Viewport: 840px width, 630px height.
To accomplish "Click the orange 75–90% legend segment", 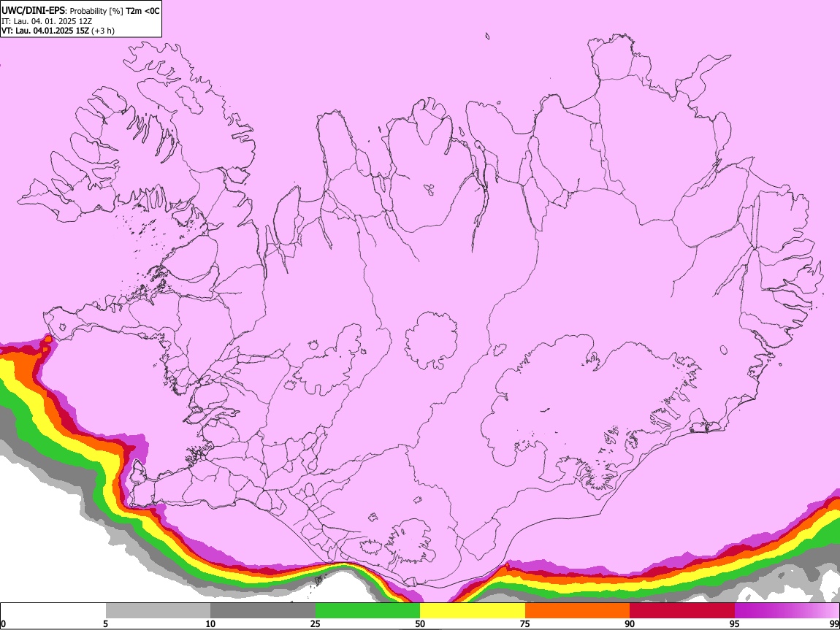I will pos(578,611).
